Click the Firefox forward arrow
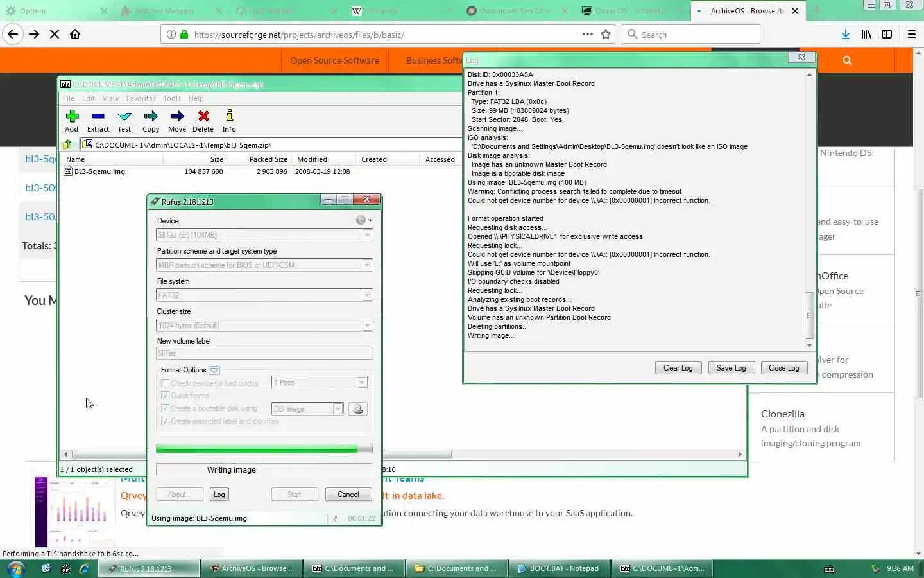This screenshot has width=924, height=578. pyautogui.click(x=34, y=35)
